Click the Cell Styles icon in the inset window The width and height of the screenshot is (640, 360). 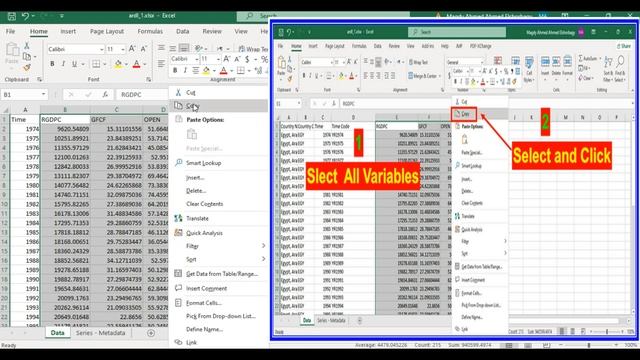click(x=529, y=69)
